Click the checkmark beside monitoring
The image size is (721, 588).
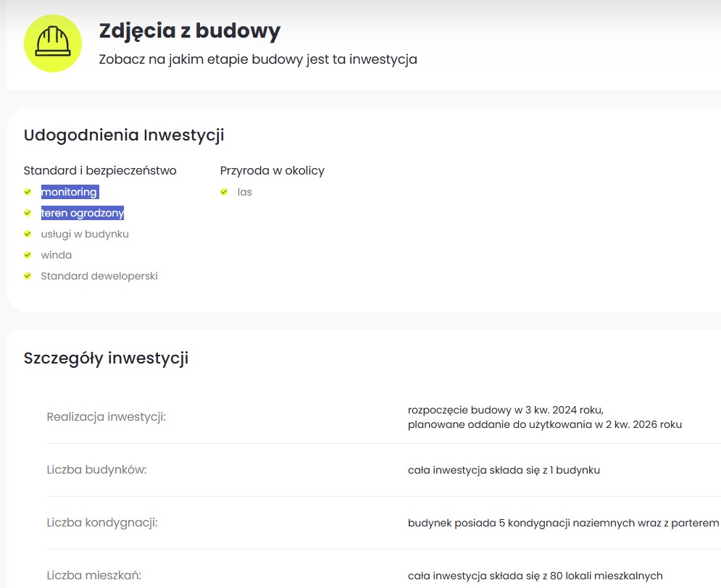[x=28, y=192]
